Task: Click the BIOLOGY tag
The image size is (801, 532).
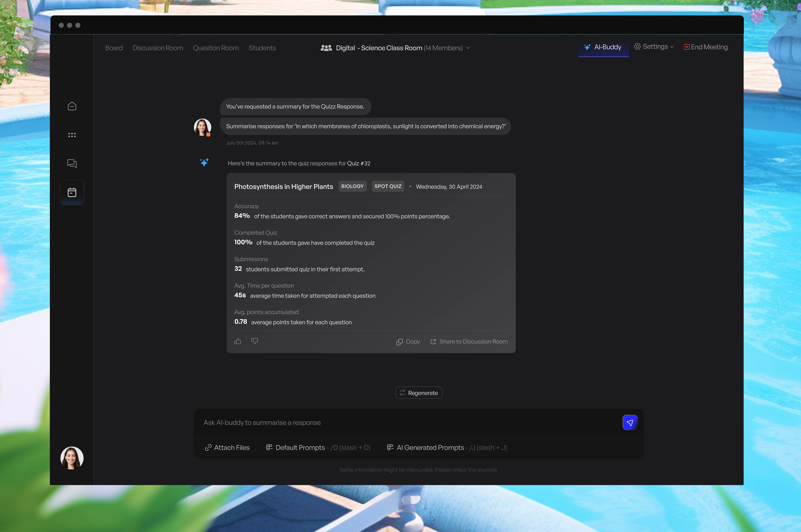Action: [x=352, y=186]
